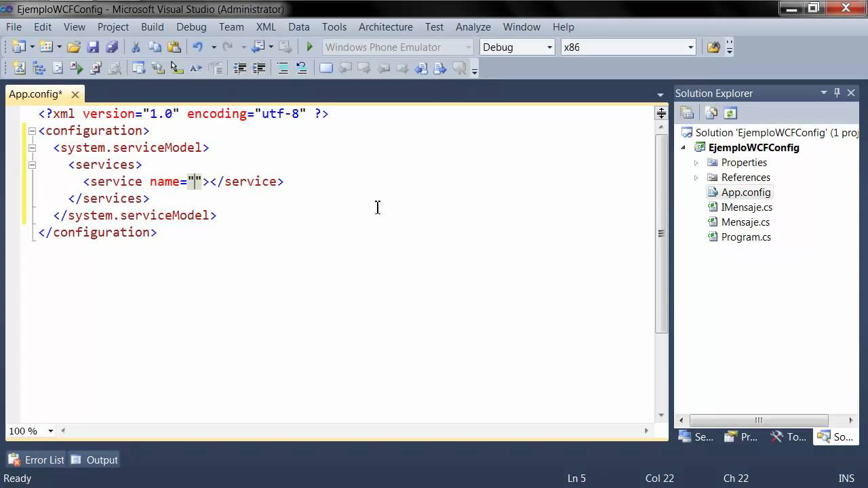
Task: Collapse the EjemploWCFConfig project node
Action: pos(684,148)
